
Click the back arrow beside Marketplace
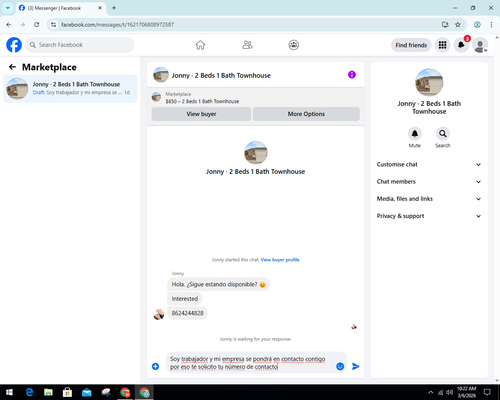(x=12, y=67)
